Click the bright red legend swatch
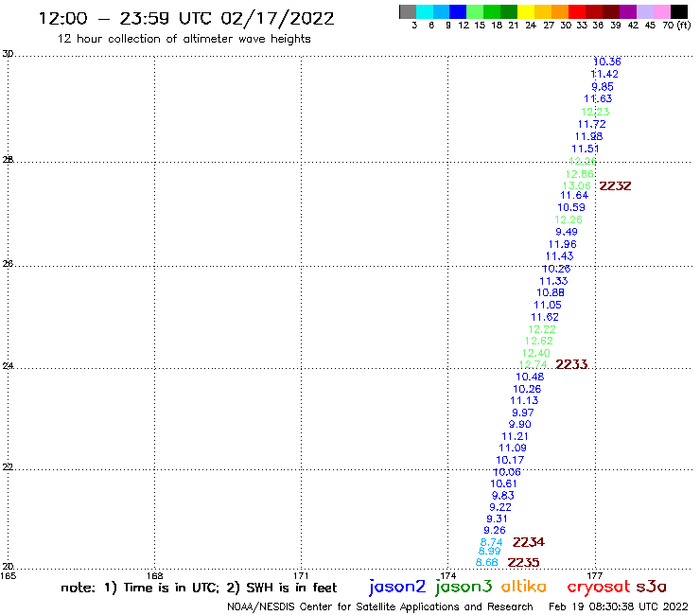 (576, 11)
